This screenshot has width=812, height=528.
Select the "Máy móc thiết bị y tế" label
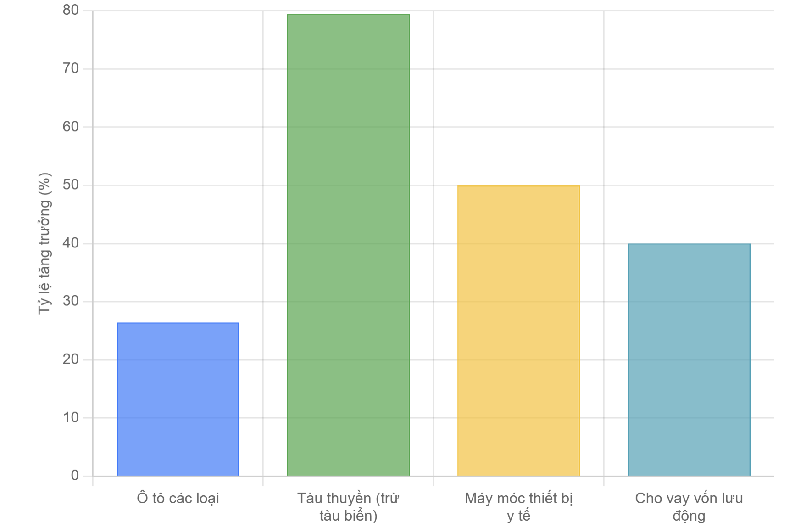click(x=518, y=507)
